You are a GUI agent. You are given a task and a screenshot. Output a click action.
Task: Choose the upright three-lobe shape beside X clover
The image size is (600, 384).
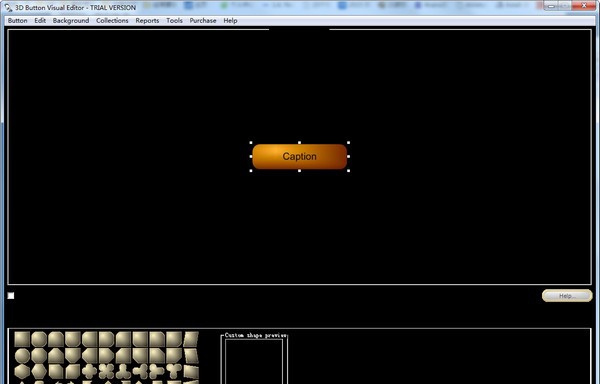tap(123, 371)
